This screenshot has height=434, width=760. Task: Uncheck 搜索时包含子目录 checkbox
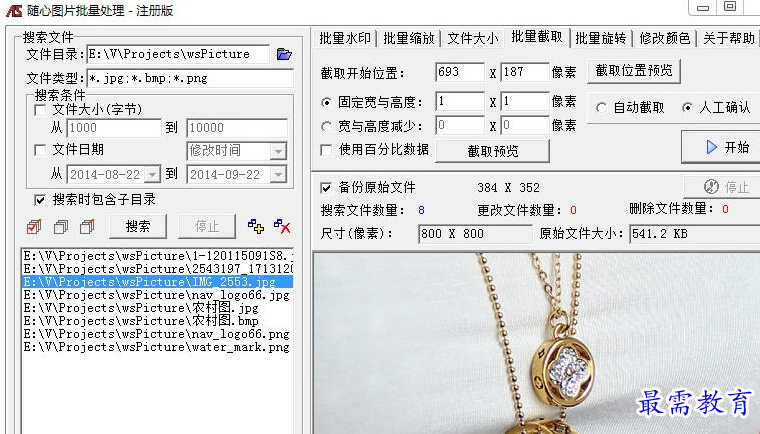click(x=40, y=200)
